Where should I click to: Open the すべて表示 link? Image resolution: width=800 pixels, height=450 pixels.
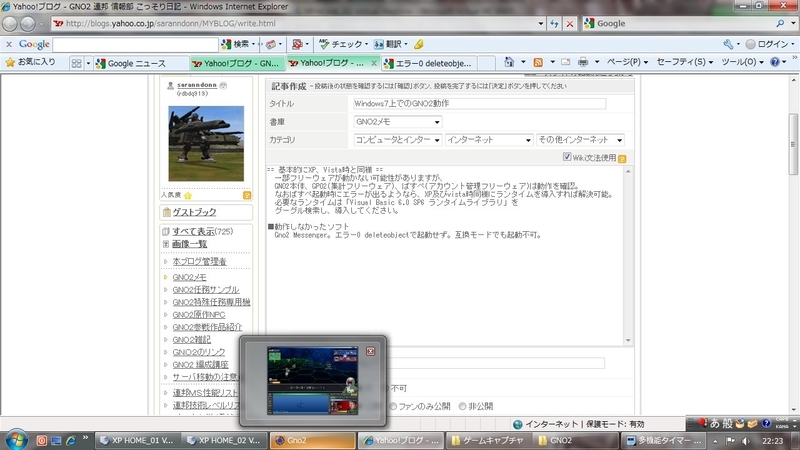pos(193,231)
